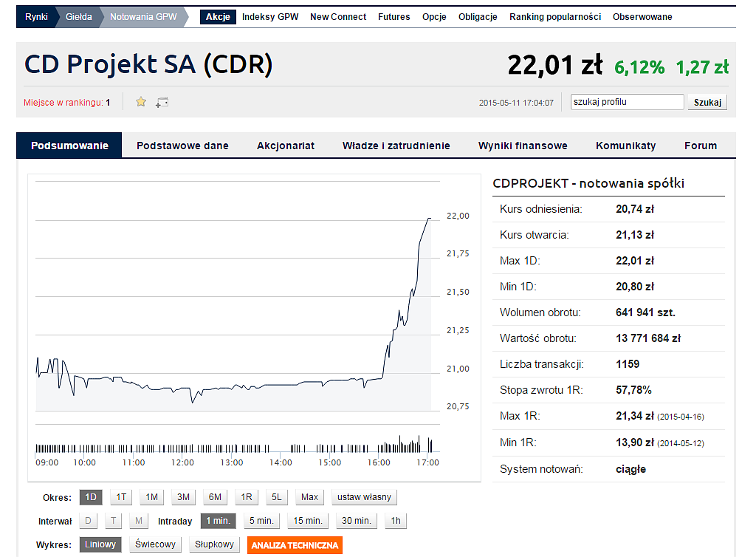Go to the Komunikaty tab
756x557 pixels.
pos(625,146)
